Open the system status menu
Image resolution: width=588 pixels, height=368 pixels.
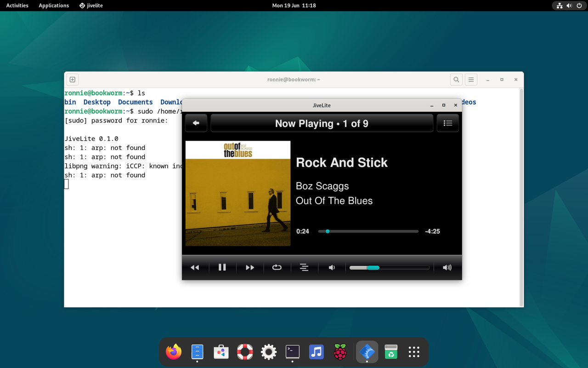[x=569, y=6]
